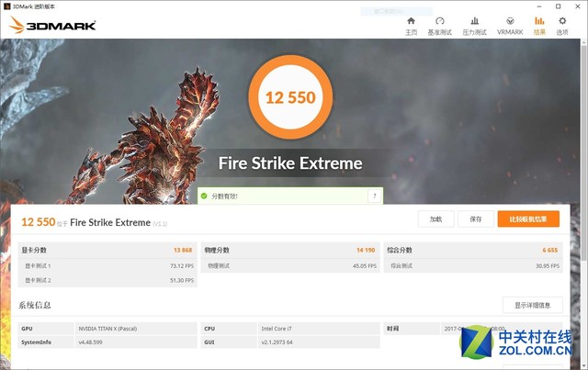Click the 综合测试 30.95 FPS row

coord(473,265)
